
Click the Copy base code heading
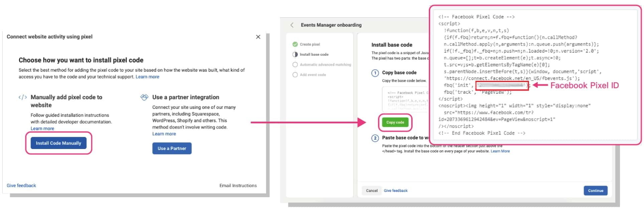point(399,73)
